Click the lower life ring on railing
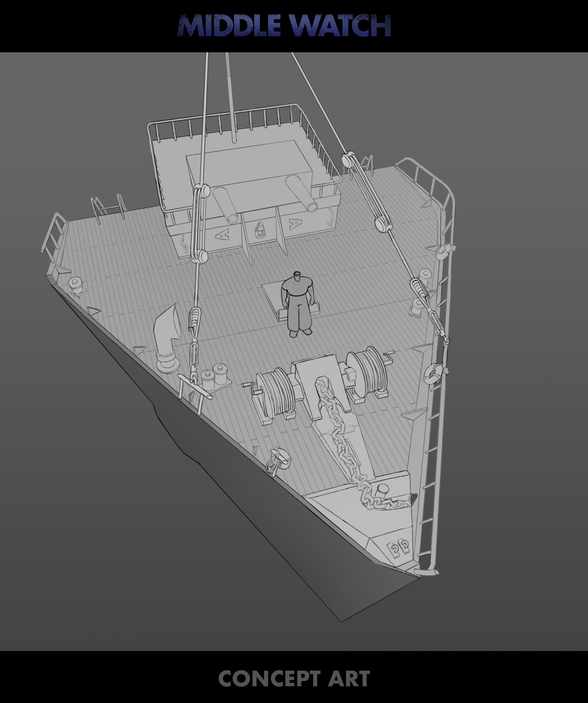Screen dimensions: 588x703 pos(434,373)
